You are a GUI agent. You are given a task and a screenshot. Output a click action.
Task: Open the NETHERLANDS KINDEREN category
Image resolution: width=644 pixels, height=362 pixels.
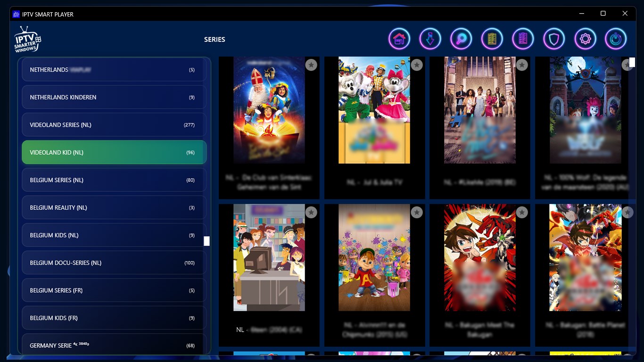(x=114, y=97)
